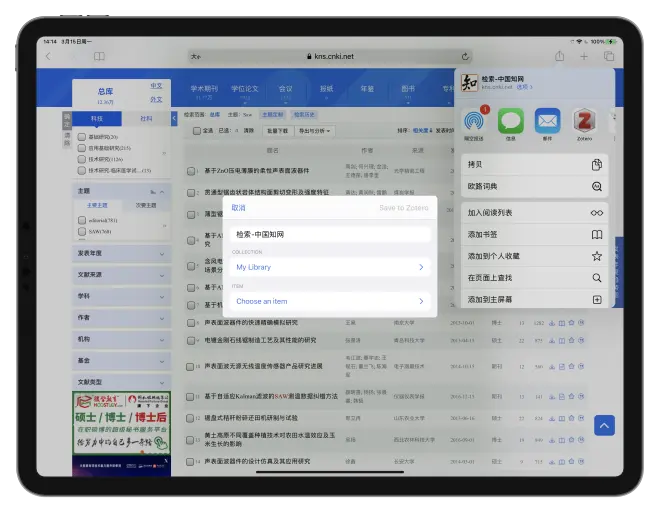660x513 pixels.
Task: Edit the 检索-中国知网 title field
Action: click(x=330, y=234)
